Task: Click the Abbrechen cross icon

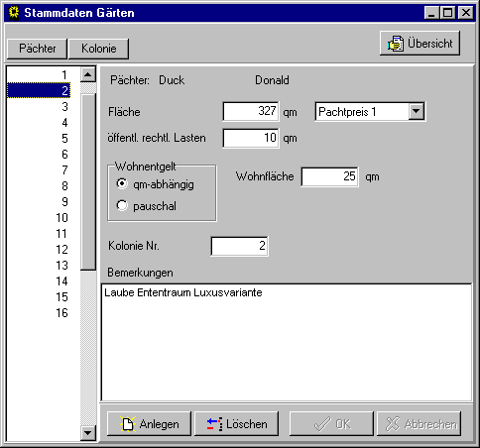Action: click(393, 424)
